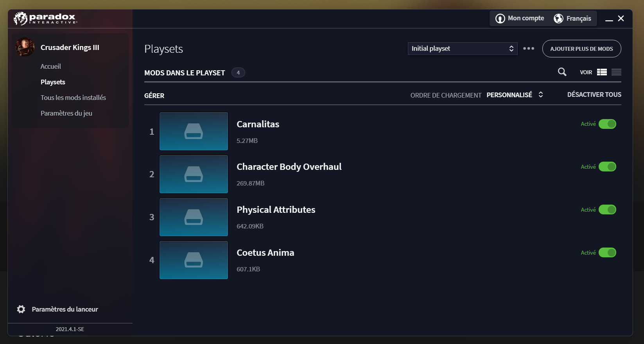Screen dimensions: 644x344
Task: Click DÉSACTIVER TOUS
Action: (x=594, y=94)
